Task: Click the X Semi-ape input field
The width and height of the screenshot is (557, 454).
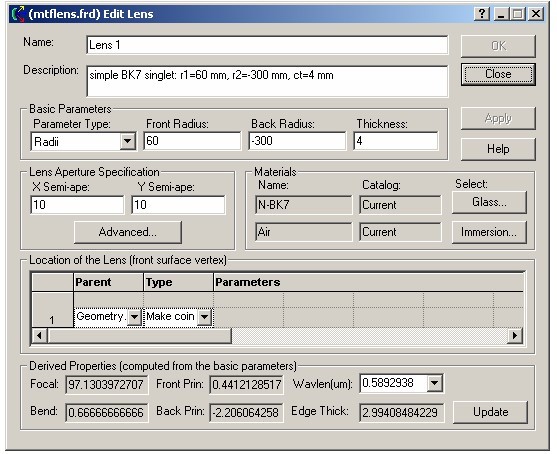Action: 77,205
